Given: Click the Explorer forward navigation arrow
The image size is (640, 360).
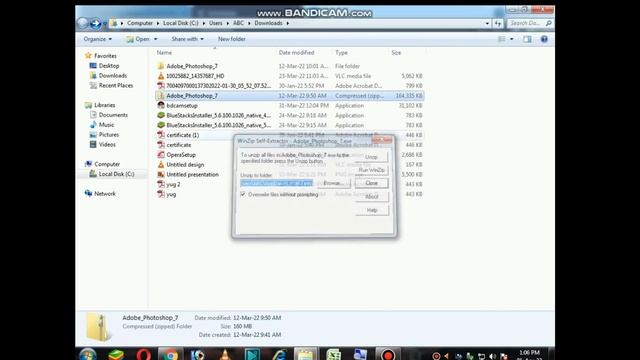Looking at the screenshot, I should point(96,23).
